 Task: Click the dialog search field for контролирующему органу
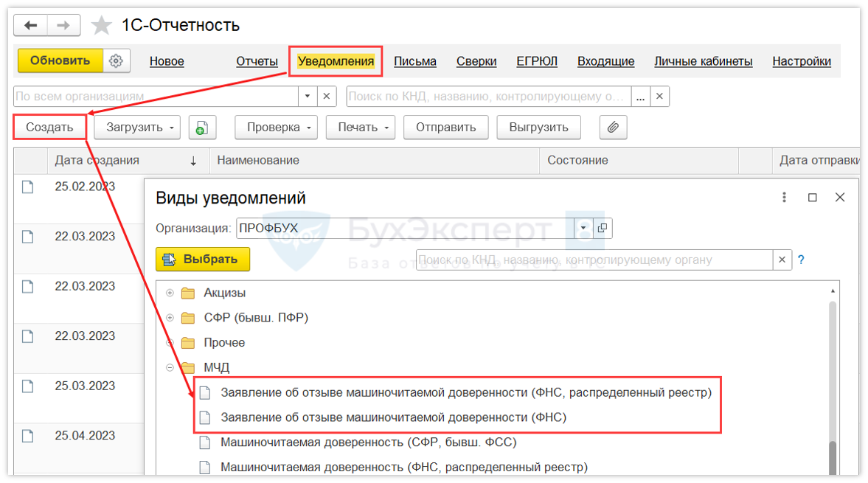pos(594,260)
